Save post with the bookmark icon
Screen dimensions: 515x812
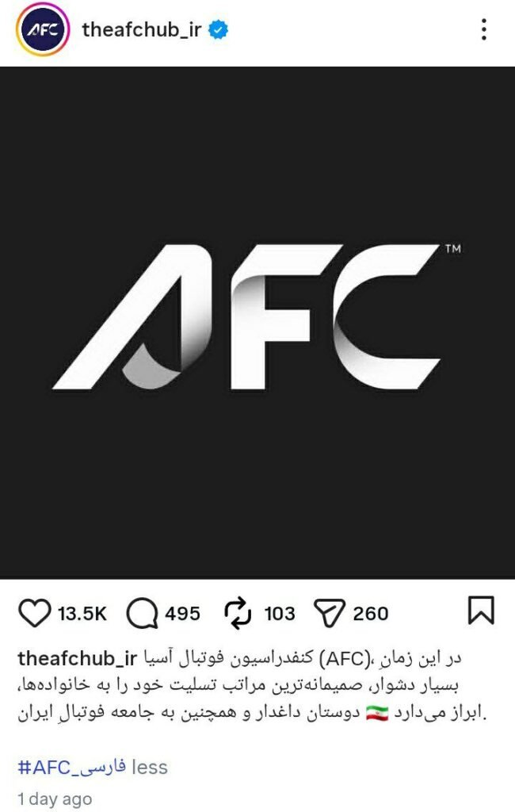coord(481,611)
